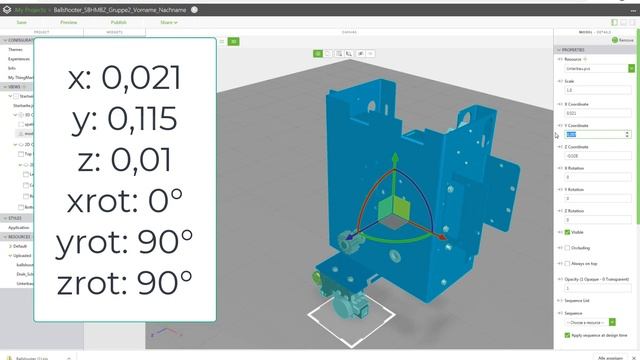Click binding icon beside Opacity property
The width and height of the screenshot is (640, 360).
point(560,279)
